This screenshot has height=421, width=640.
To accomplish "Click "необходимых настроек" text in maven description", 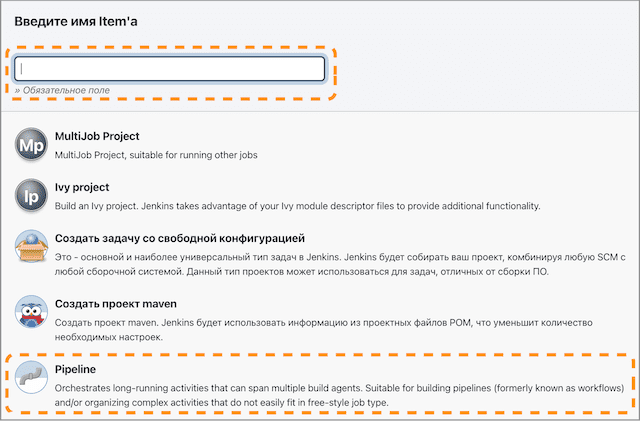I will (x=110, y=337).
